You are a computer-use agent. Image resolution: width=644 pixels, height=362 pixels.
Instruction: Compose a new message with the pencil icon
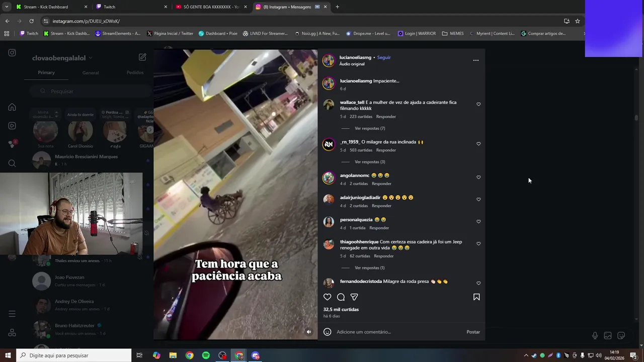(142, 57)
